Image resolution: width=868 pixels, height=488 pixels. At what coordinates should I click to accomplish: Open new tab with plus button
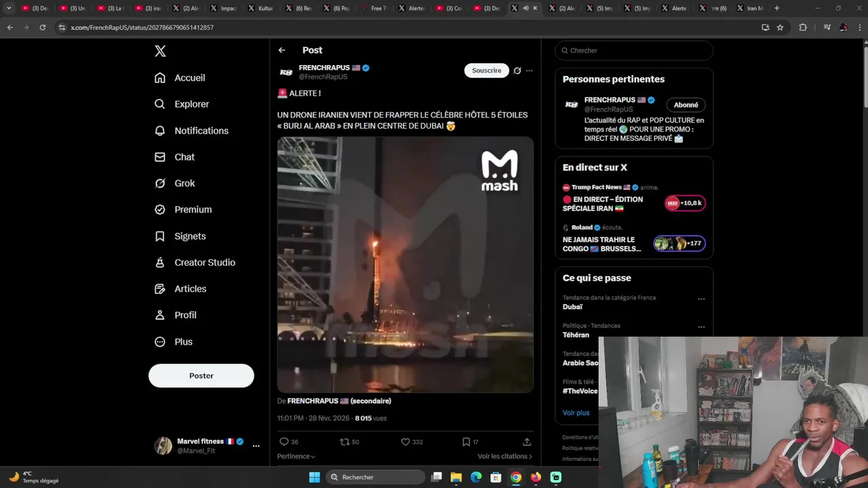coord(777,8)
